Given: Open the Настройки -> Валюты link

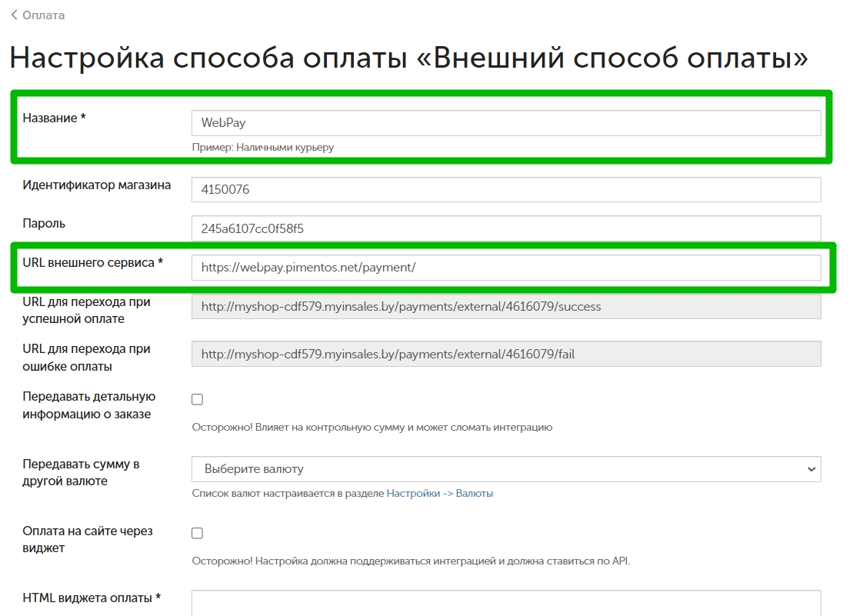Looking at the screenshot, I should [x=439, y=494].
